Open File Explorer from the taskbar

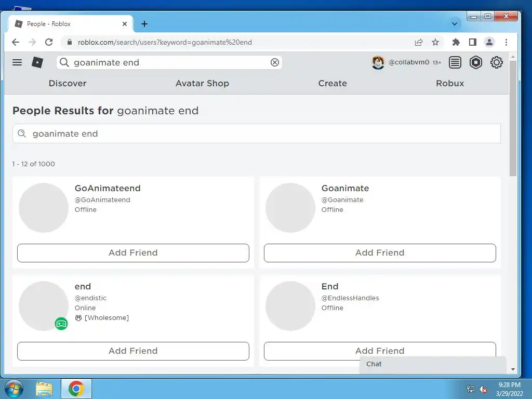pos(45,389)
